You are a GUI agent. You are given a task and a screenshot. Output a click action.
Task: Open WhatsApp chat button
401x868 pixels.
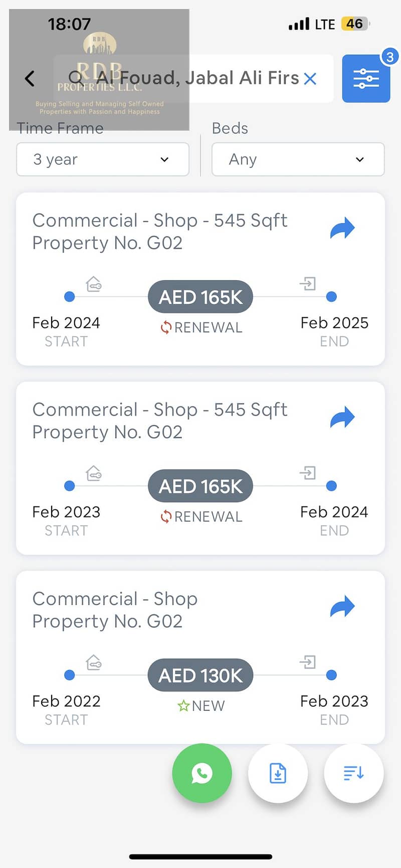coord(202,773)
